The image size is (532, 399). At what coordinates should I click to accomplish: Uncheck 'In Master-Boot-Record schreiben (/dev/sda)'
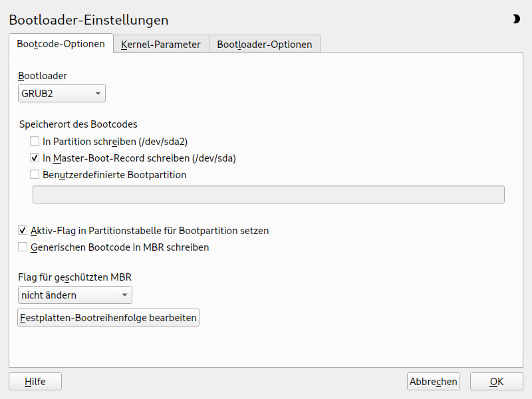point(35,158)
